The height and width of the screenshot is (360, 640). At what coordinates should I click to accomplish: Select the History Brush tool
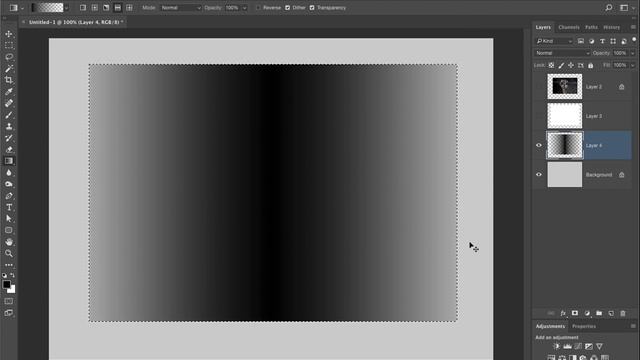[x=9, y=138]
